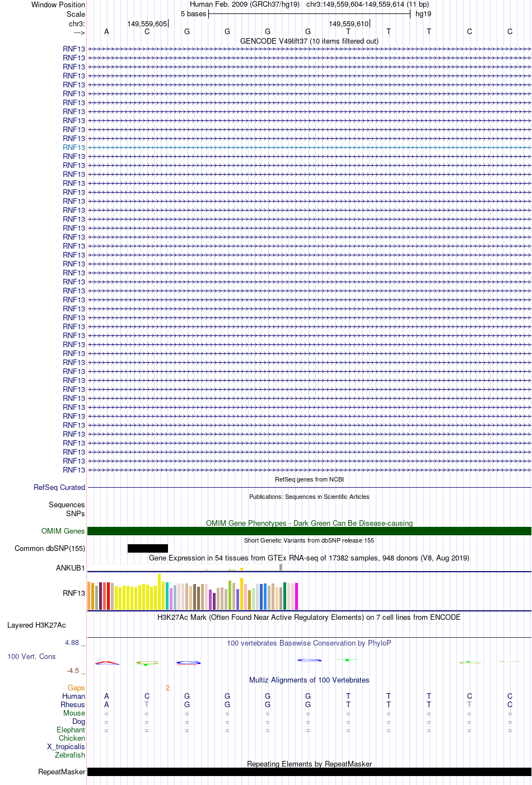Open 100 vertebrates Basewise Conservation by PhyloP title
The image size is (532, 785).
tap(309, 643)
